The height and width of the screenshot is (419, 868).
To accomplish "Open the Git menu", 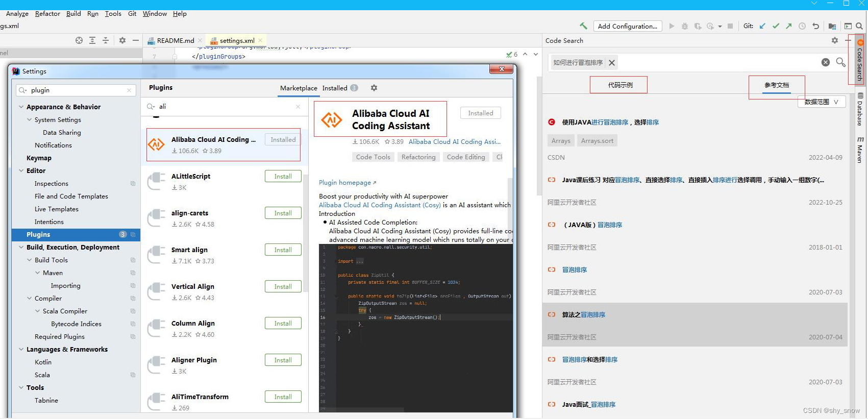I will (x=132, y=14).
